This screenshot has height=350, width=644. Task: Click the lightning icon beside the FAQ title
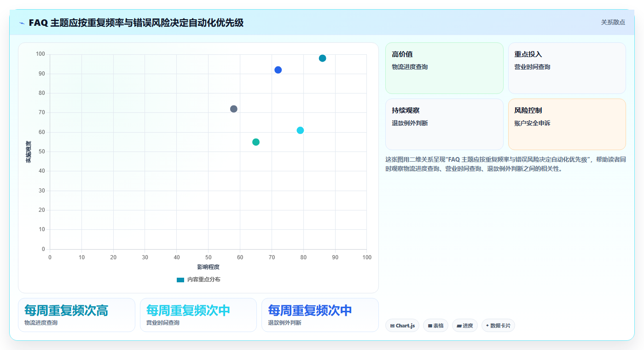pyautogui.click(x=22, y=23)
